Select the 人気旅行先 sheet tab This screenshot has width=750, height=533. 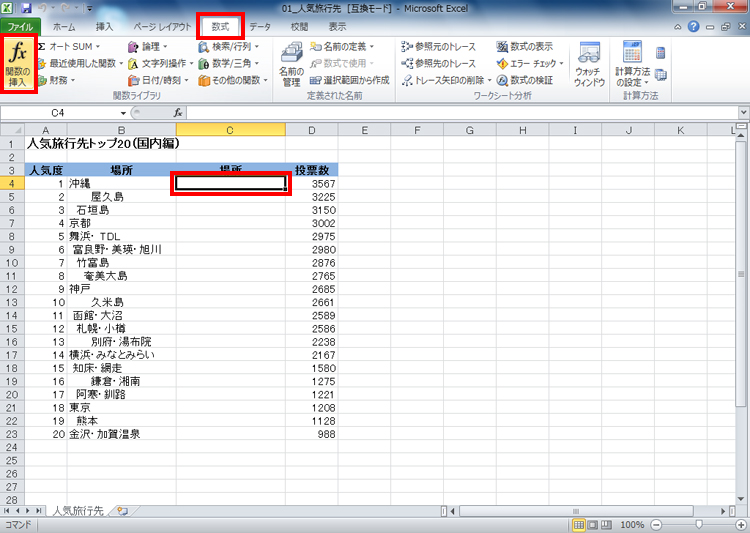[x=78, y=511]
